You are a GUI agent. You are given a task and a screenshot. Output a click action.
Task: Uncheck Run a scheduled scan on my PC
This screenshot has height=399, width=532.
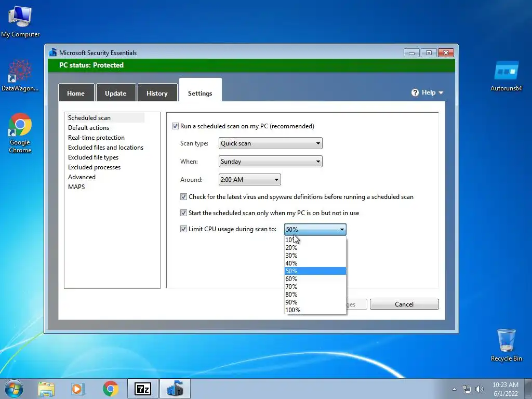(175, 126)
